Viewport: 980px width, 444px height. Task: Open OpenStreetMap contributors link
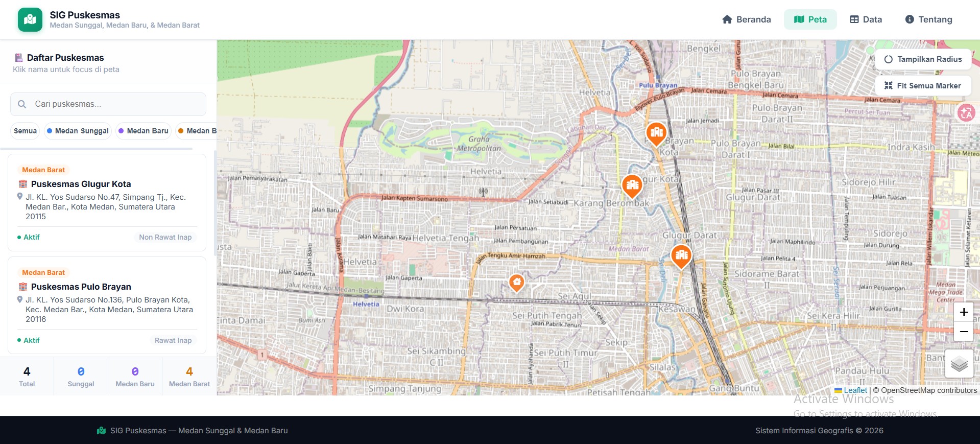929,390
